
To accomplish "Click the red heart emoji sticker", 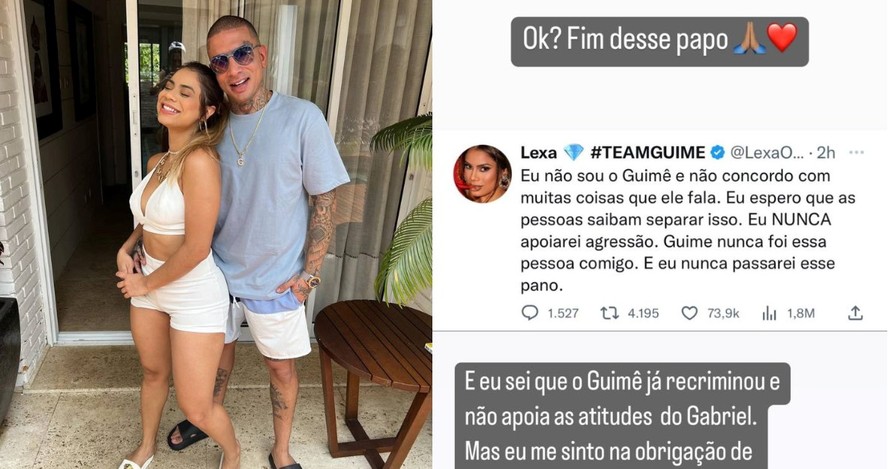I will pyautogui.click(x=782, y=39).
